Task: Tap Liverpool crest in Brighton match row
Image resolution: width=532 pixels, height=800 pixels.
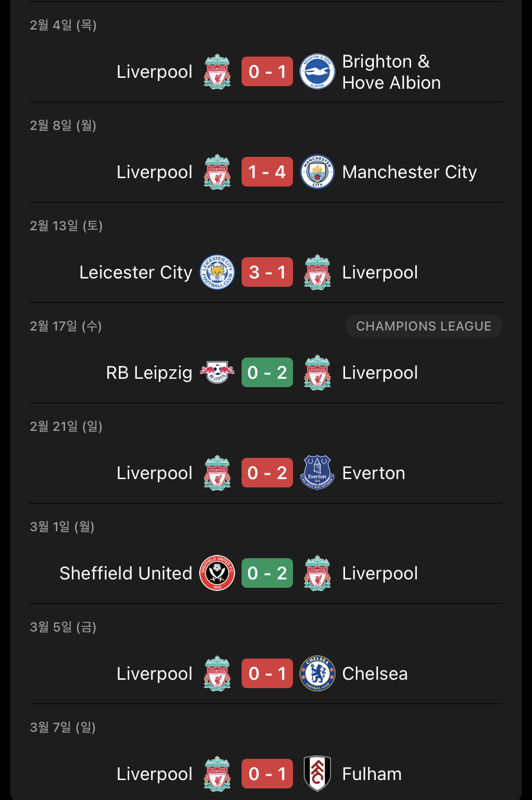Action: 217,71
